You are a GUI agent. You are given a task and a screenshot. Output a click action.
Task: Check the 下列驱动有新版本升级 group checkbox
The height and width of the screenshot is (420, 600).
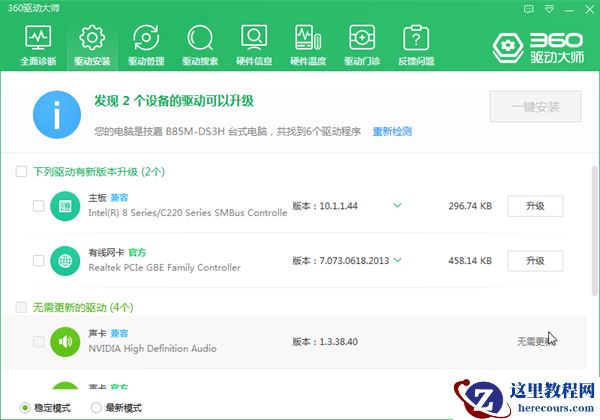21,171
